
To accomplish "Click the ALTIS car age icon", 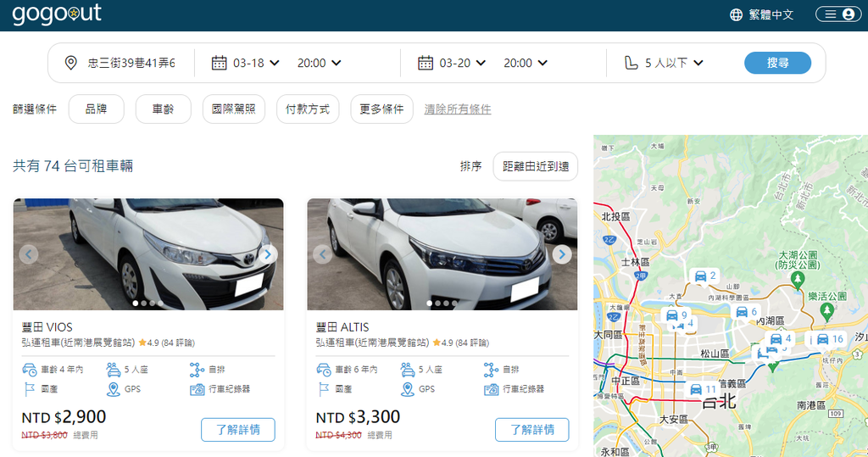I will 324,370.
